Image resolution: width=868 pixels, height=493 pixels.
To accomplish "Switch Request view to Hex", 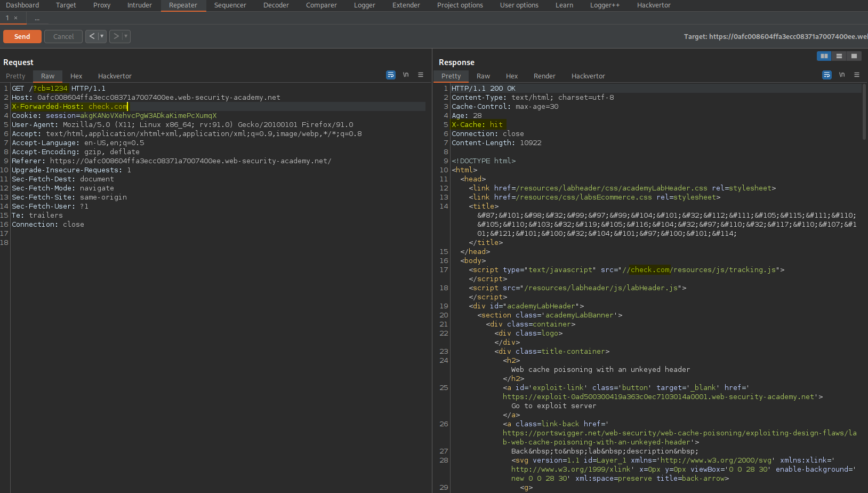I will (76, 76).
